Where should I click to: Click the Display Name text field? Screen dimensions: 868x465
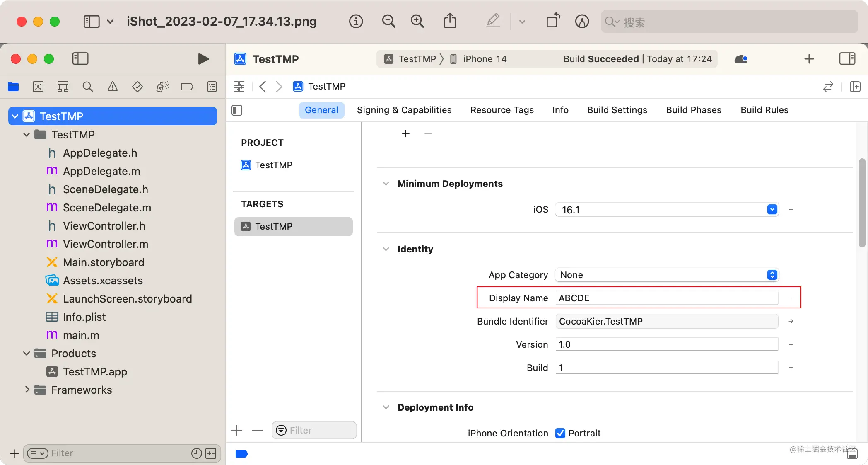click(666, 298)
